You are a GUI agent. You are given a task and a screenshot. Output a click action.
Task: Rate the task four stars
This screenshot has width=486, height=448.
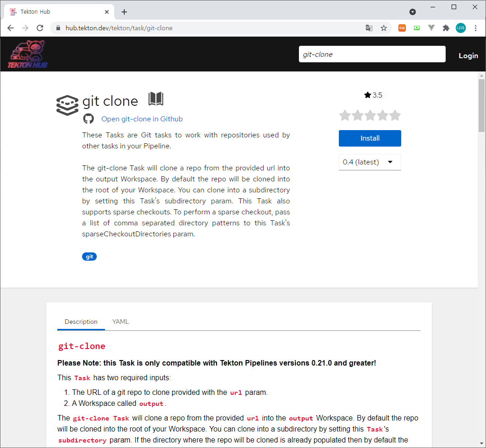(x=382, y=115)
